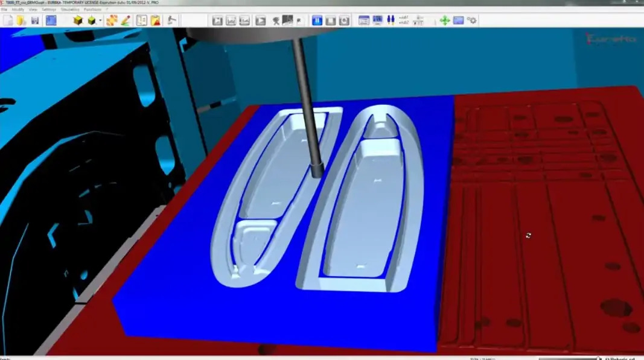Select the pencil edit icon
Viewport: 644px width, 360px height.
126,20
